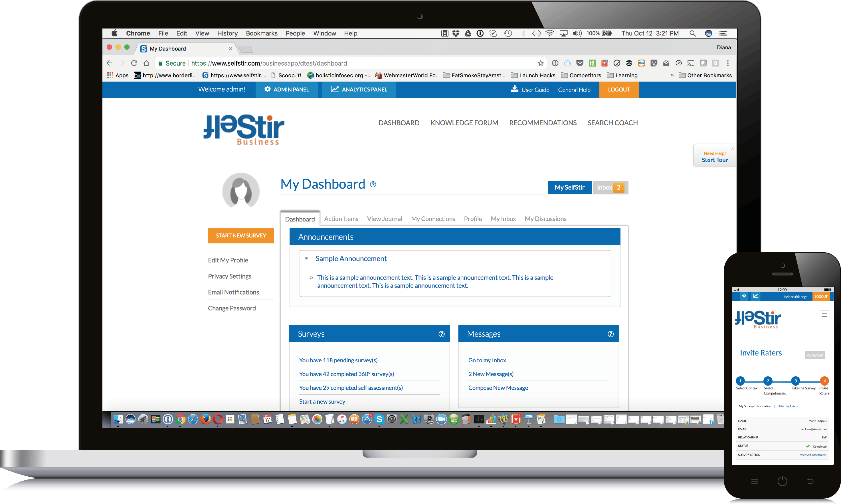Click help icon beside My Dashboard title
This screenshot has height=504, width=841.
click(x=373, y=184)
